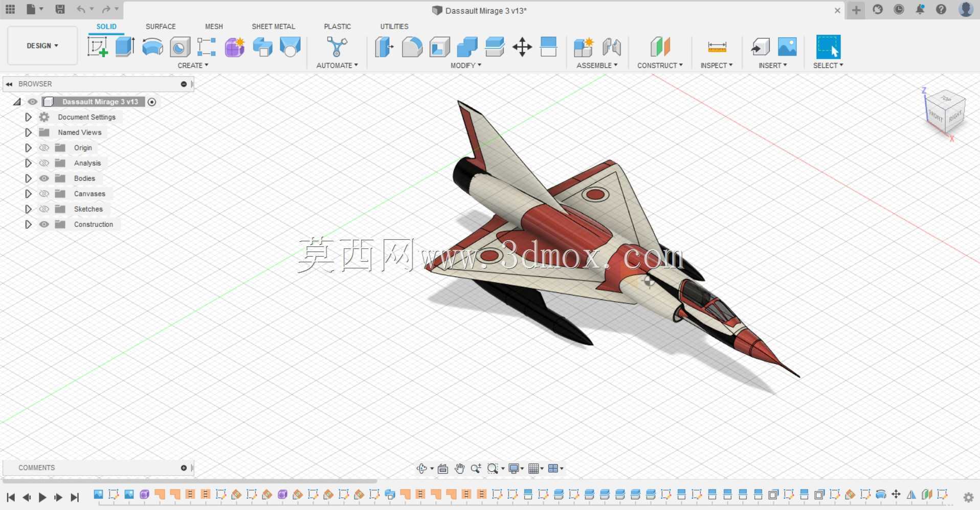Select the Midplane construct tool
The height and width of the screenshot is (510, 980).
(660, 47)
